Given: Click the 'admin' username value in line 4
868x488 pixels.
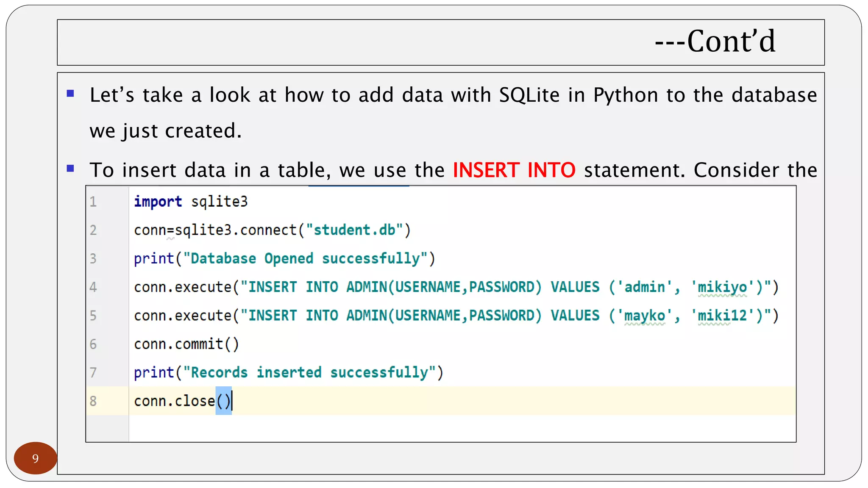Looking at the screenshot, I should [x=645, y=287].
